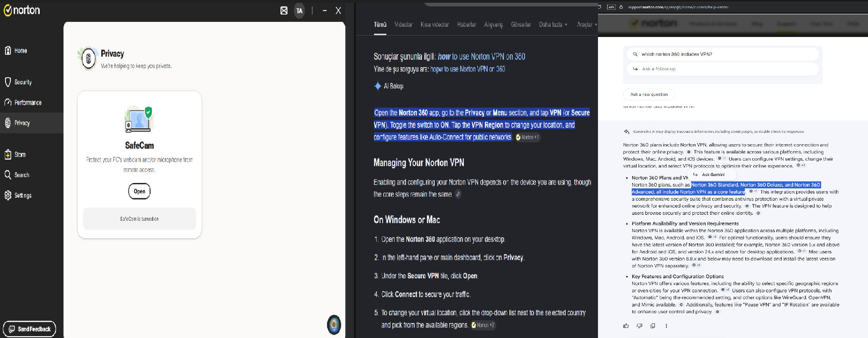Open Settings in the Norton sidebar

click(18, 195)
